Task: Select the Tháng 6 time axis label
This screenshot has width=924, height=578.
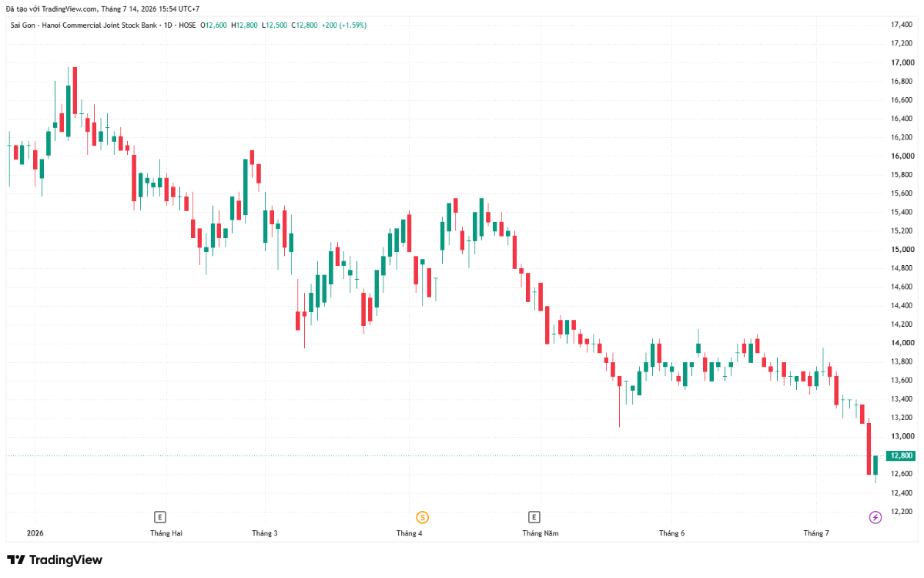Action: (x=671, y=533)
